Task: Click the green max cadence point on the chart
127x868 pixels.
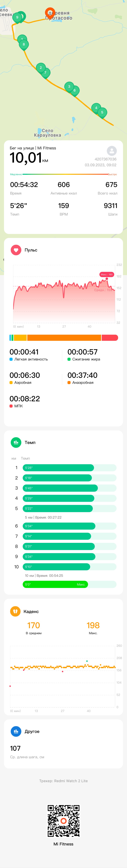Action: pos(87,661)
